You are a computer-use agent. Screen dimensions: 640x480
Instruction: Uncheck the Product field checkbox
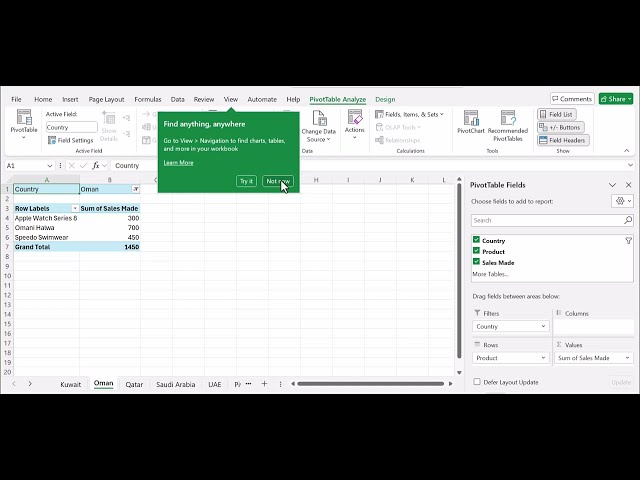pyautogui.click(x=476, y=251)
